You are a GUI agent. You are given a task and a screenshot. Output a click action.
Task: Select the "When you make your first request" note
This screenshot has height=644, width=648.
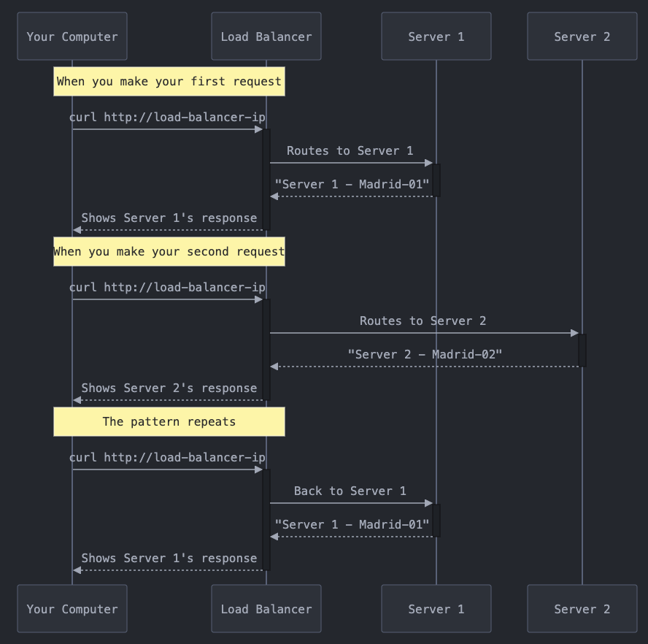(x=169, y=82)
